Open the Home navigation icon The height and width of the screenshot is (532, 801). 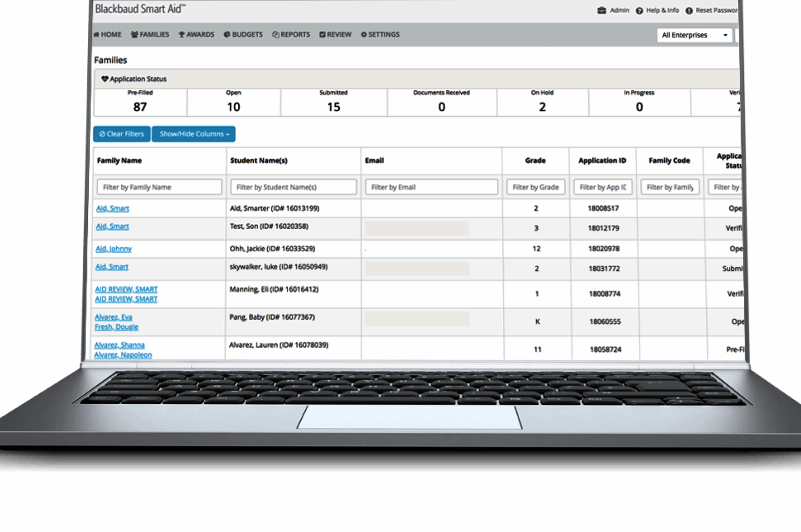click(x=97, y=34)
